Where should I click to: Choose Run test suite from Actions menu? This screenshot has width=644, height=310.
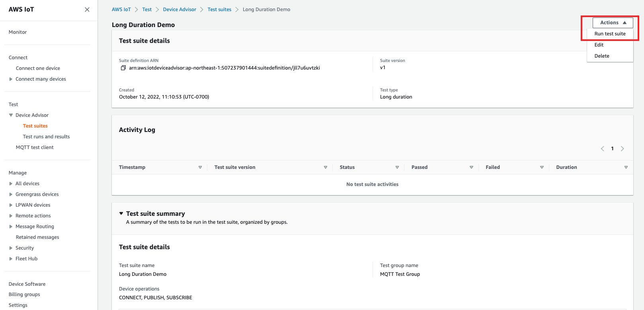click(x=610, y=34)
